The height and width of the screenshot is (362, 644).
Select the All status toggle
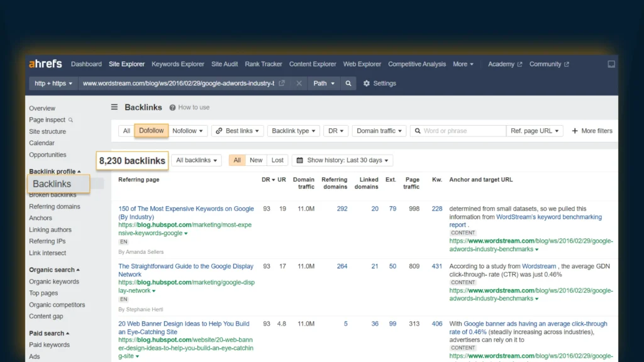[x=237, y=160]
